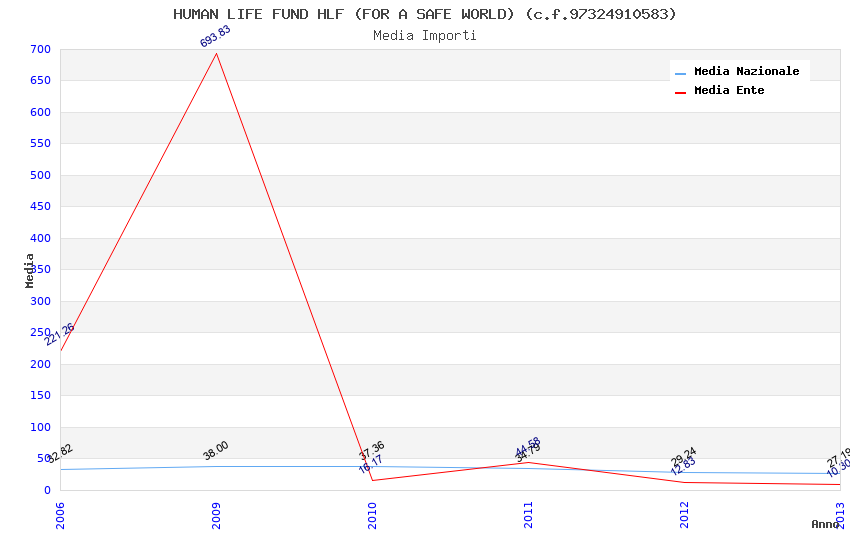Click the 693.83 peak data label
The width and height of the screenshot is (850, 550).
tap(215, 36)
